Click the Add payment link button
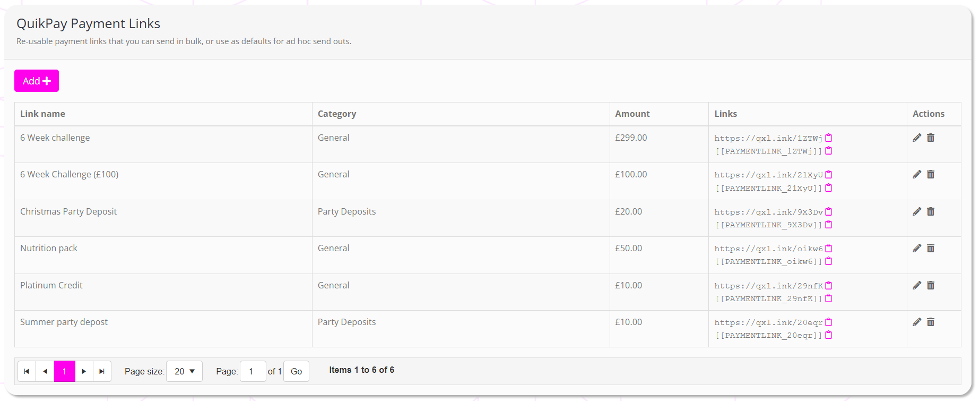980x401 pixels. [x=37, y=81]
